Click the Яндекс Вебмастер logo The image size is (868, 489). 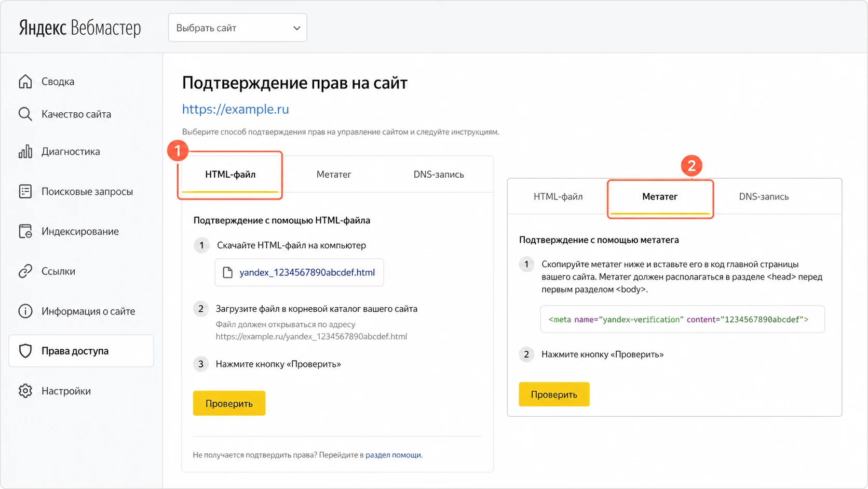coord(80,28)
